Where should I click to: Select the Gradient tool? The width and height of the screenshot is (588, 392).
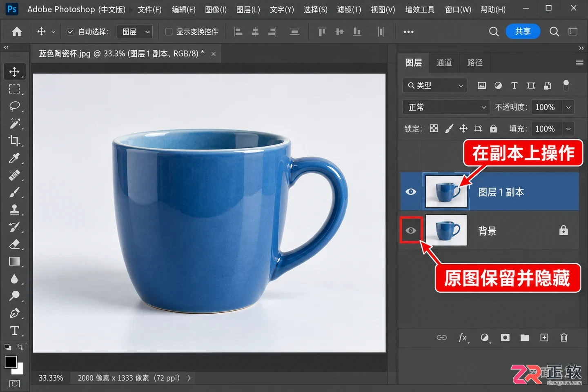[14, 261]
